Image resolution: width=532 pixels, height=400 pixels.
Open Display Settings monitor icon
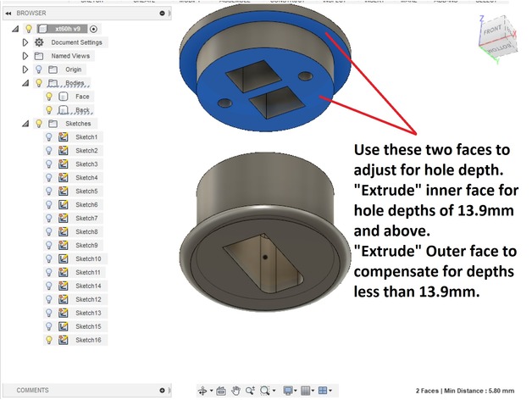[288, 391]
